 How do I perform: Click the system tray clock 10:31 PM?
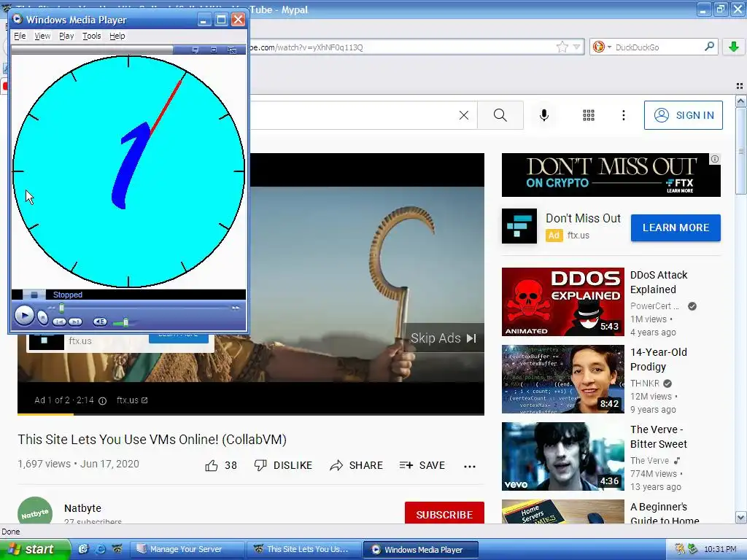point(720,549)
